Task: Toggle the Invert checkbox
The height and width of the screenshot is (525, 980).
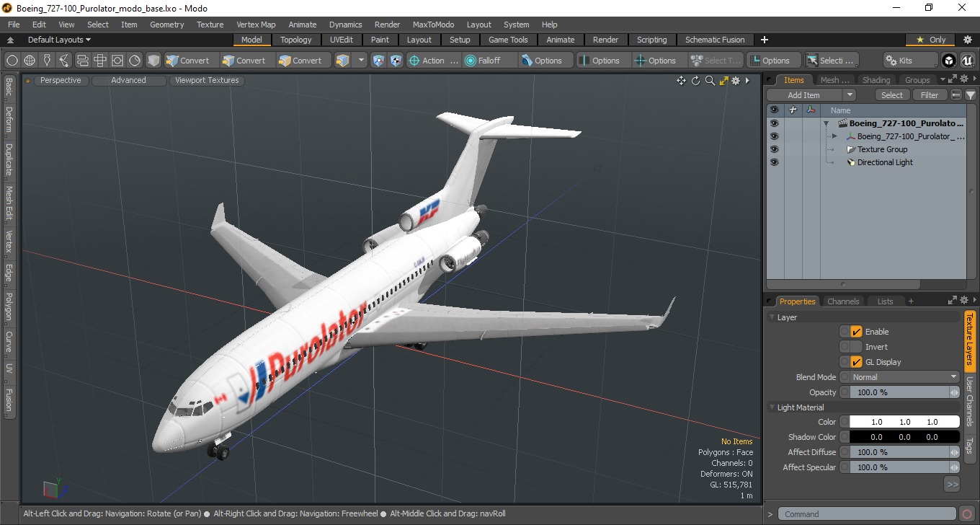Action: [857, 347]
